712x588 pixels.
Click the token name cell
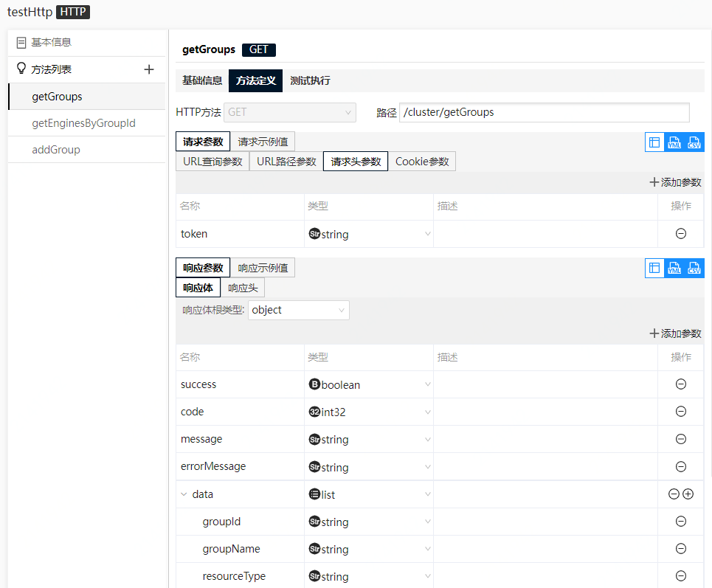point(240,234)
